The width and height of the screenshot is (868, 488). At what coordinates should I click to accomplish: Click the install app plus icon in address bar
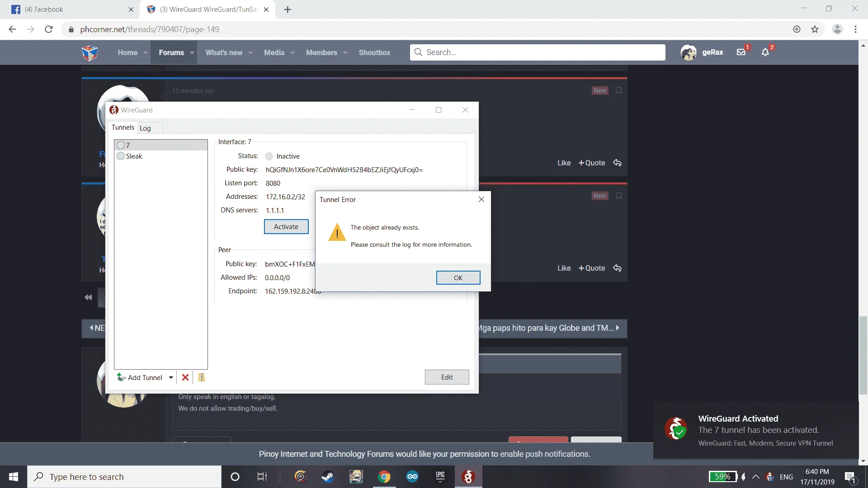(797, 29)
